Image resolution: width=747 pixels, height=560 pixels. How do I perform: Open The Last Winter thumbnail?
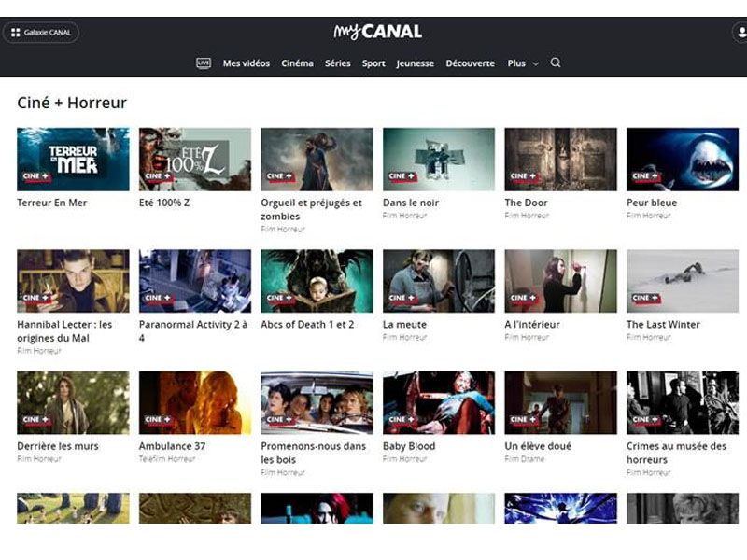pos(683,281)
